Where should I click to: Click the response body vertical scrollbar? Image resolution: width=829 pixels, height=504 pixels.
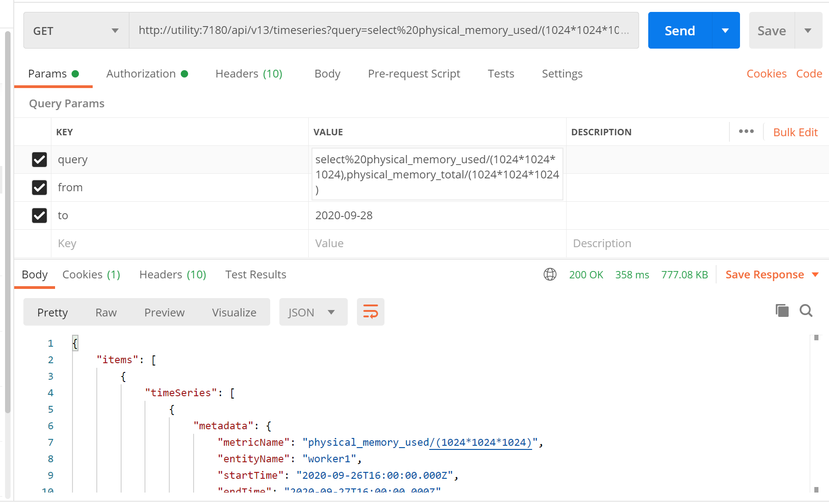[x=816, y=414]
